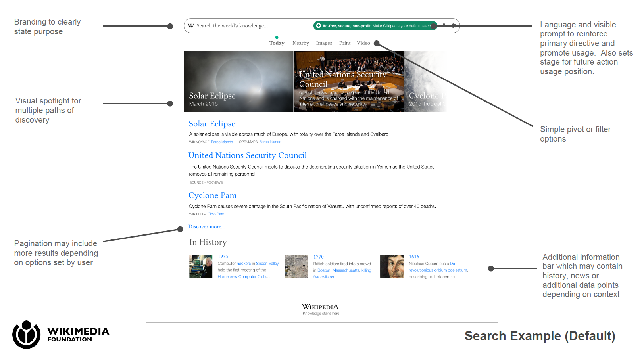This screenshot has width=644, height=362.
Task: Click the Copernicus portrait thumbnail
Action: pos(392,266)
